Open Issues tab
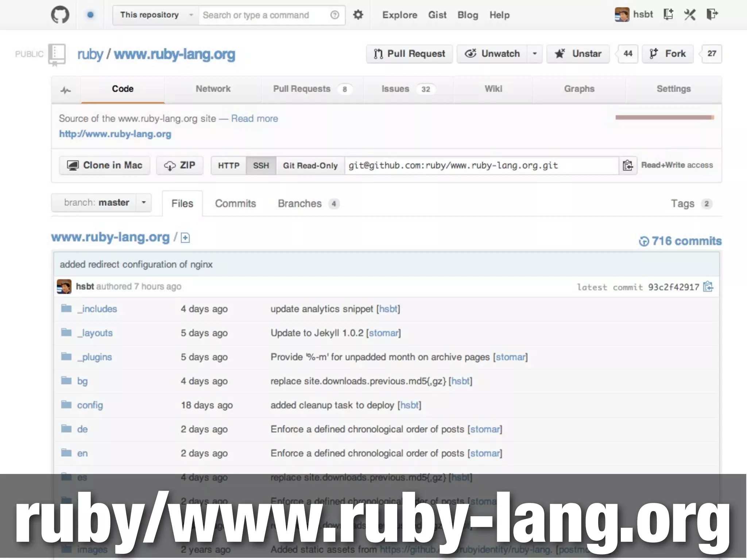Viewport: 747px width, 560px height. point(408,89)
